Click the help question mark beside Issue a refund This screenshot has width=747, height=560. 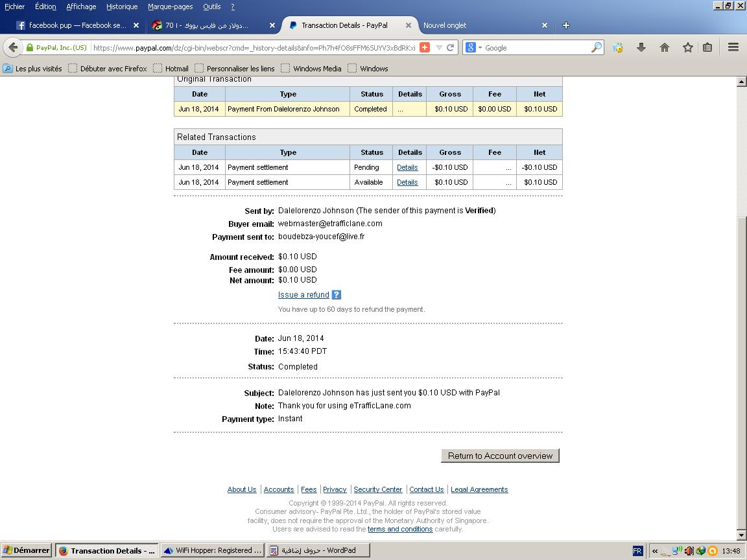click(337, 295)
